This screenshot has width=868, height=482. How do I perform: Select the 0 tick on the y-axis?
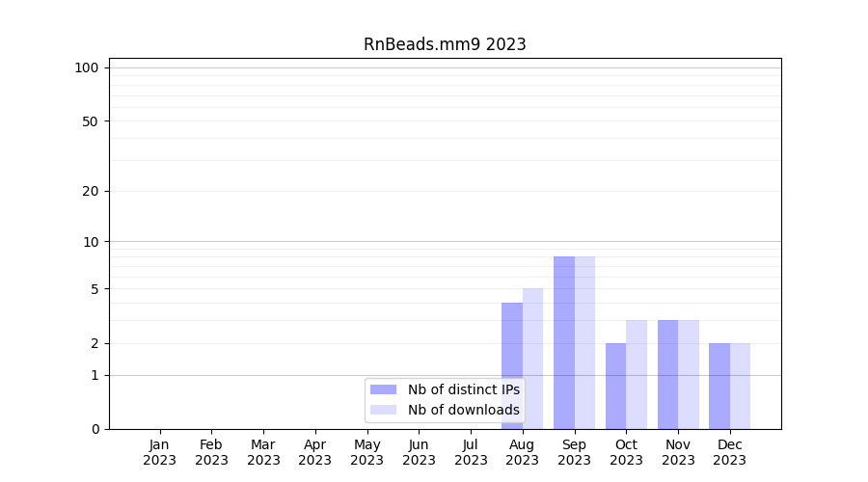[95, 429]
